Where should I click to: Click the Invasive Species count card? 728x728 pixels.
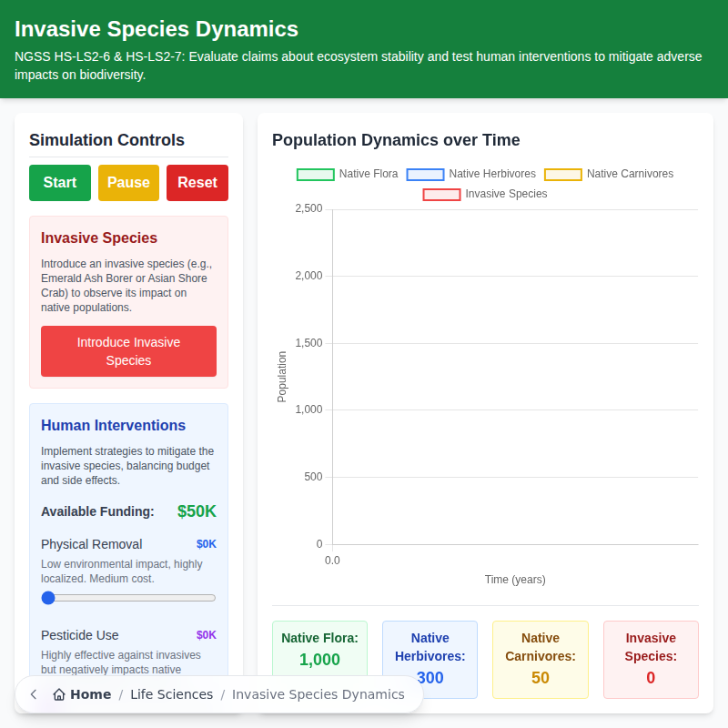[x=651, y=659]
